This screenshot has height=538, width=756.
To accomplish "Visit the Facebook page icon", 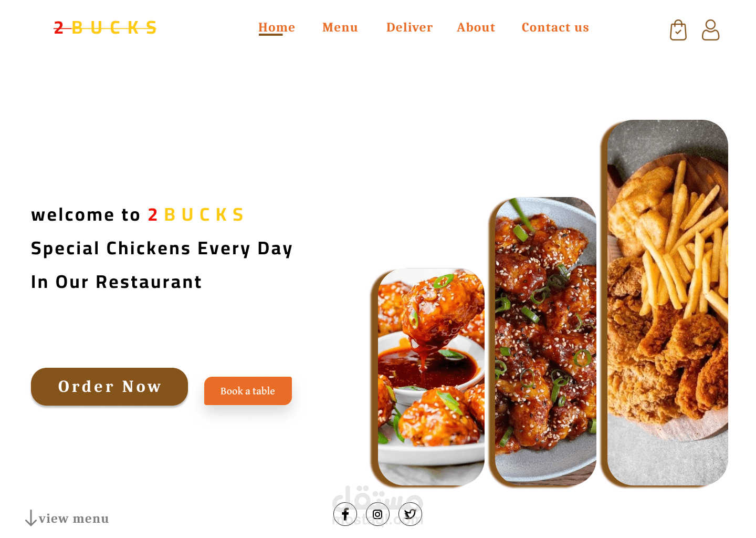I will (x=345, y=514).
